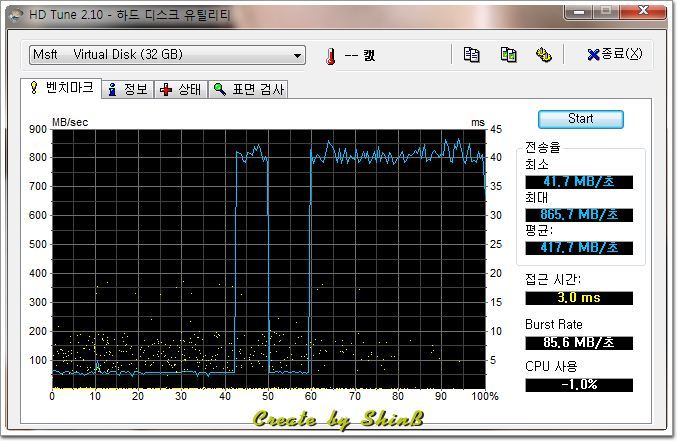Click the CPU 사용 label
Image resolution: width=677 pixels, height=441 pixels.
click(x=551, y=366)
